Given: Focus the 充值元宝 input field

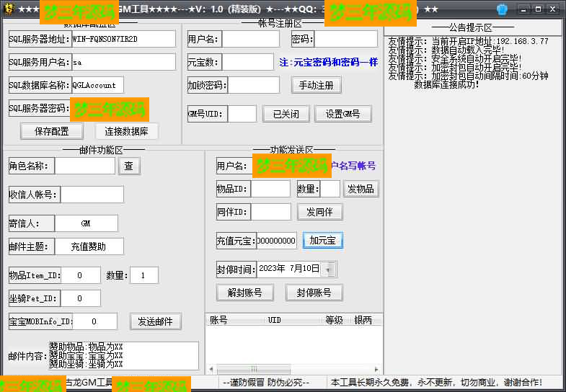Looking at the screenshot, I should click(x=276, y=241).
